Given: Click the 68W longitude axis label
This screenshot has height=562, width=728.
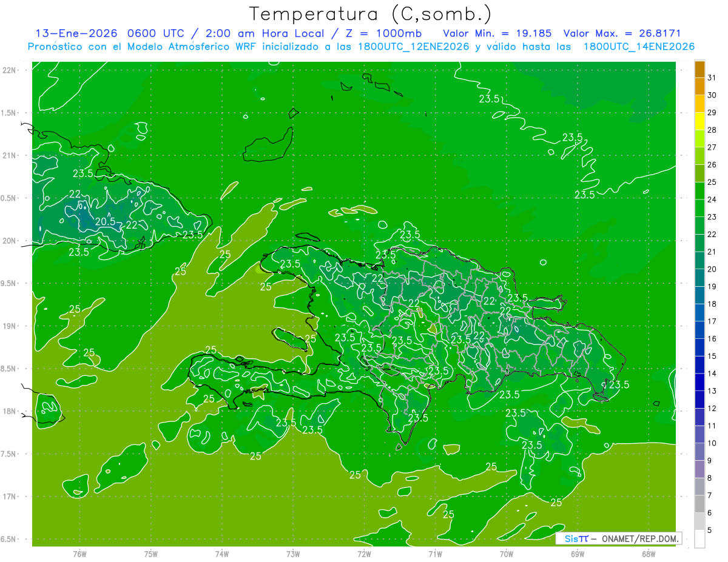Looking at the screenshot, I should [x=649, y=554].
